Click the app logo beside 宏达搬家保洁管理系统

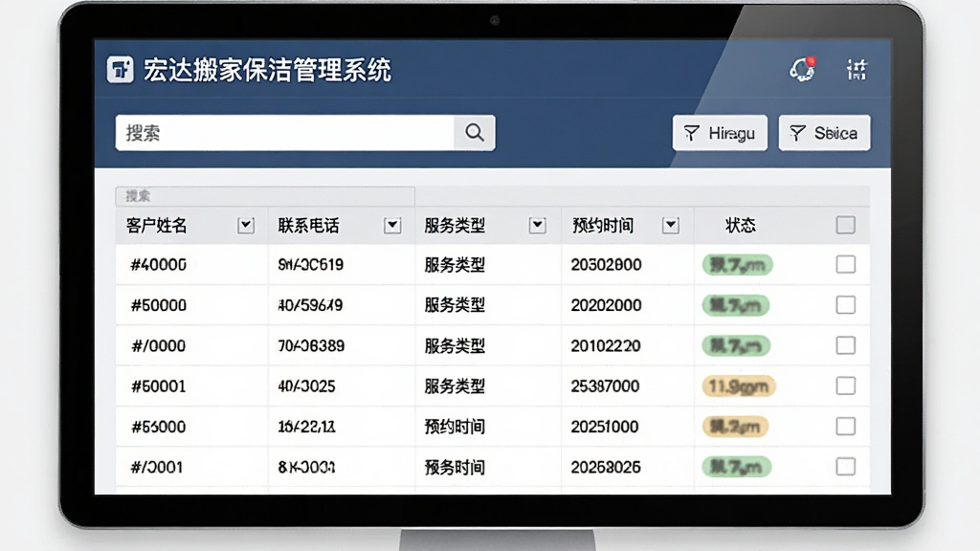point(120,69)
